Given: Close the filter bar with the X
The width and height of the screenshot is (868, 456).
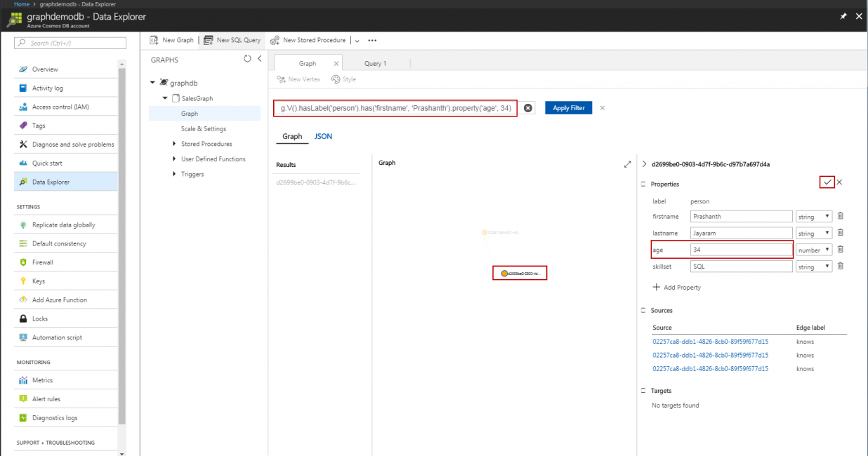Looking at the screenshot, I should [603, 108].
